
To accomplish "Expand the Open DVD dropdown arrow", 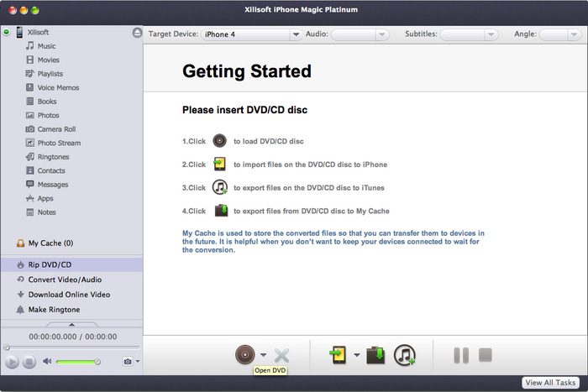I will [263, 356].
